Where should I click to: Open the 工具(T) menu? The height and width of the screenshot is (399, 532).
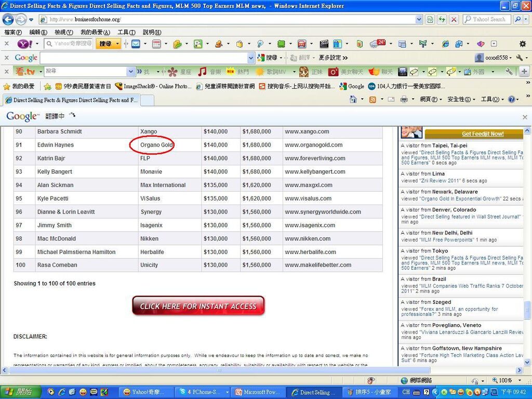click(127, 32)
